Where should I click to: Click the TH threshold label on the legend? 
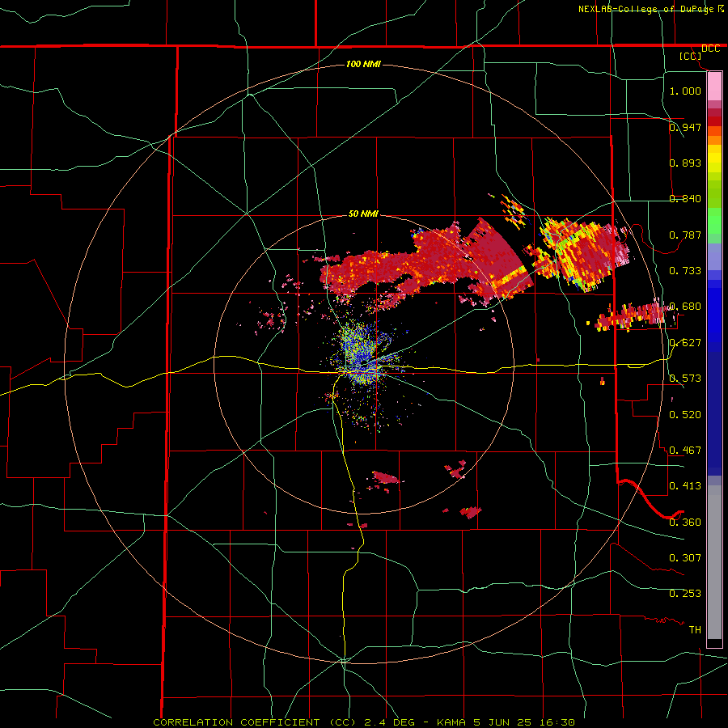click(x=695, y=630)
